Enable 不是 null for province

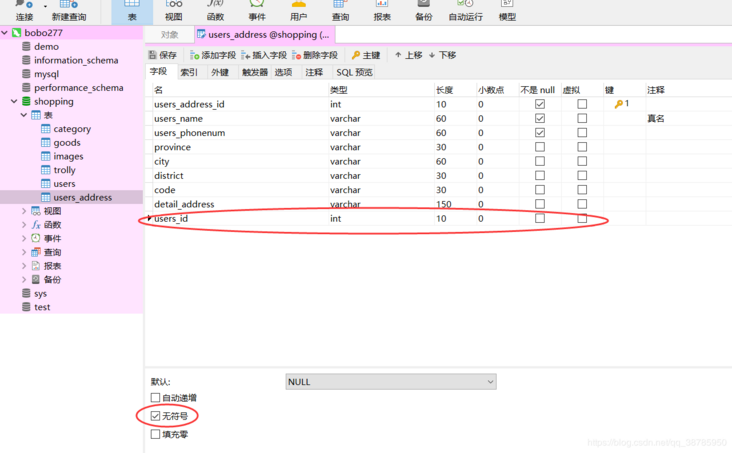click(540, 147)
